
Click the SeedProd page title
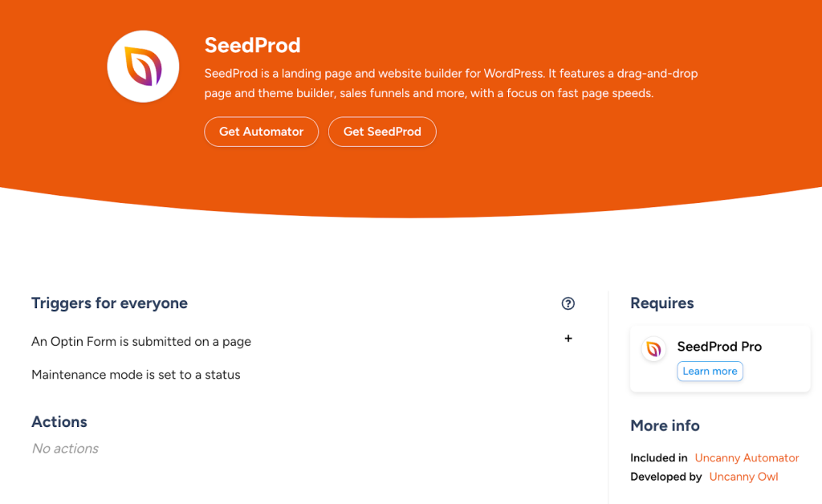coord(252,46)
